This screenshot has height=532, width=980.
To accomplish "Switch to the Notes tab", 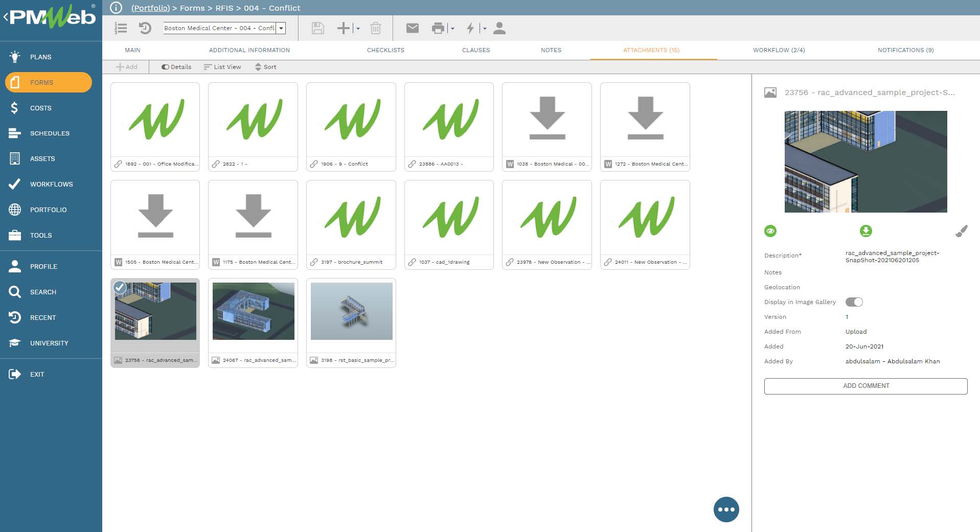I will pos(551,50).
